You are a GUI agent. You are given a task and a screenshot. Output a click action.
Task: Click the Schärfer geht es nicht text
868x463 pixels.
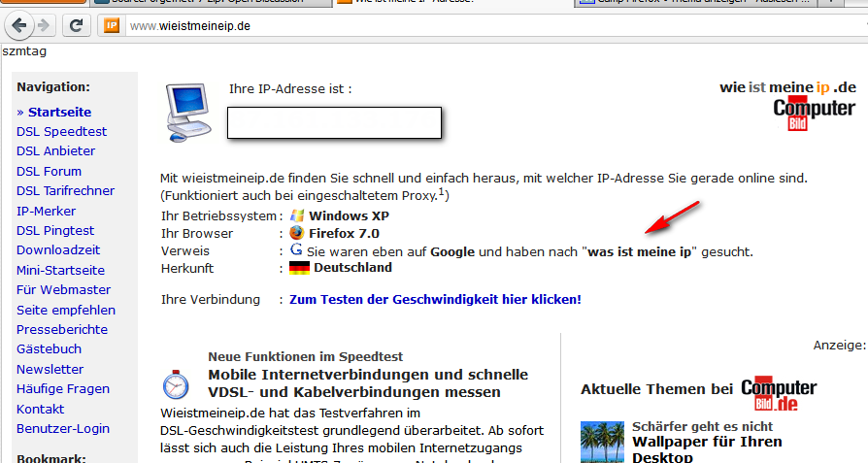703,426
